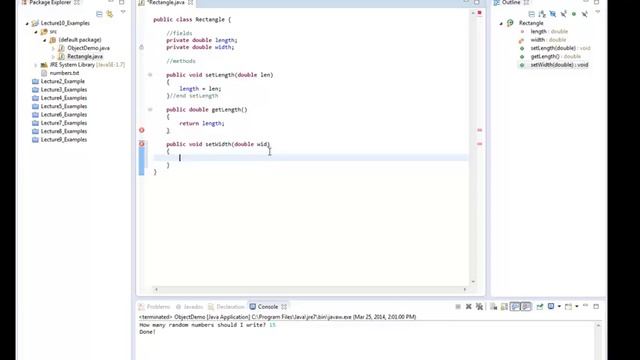Select Lecture4_Examples project
Image resolution: width=640 pixels, height=360 pixels.
64,98
